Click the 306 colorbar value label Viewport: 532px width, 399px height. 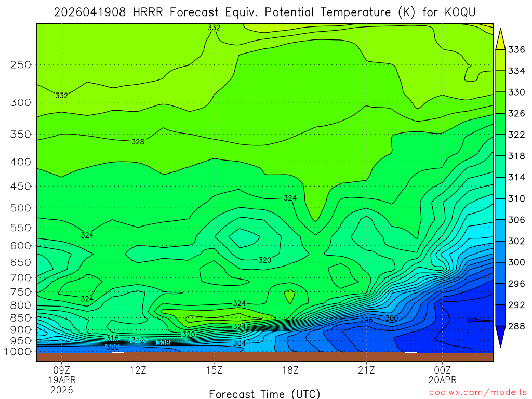(x=516, y=220)
